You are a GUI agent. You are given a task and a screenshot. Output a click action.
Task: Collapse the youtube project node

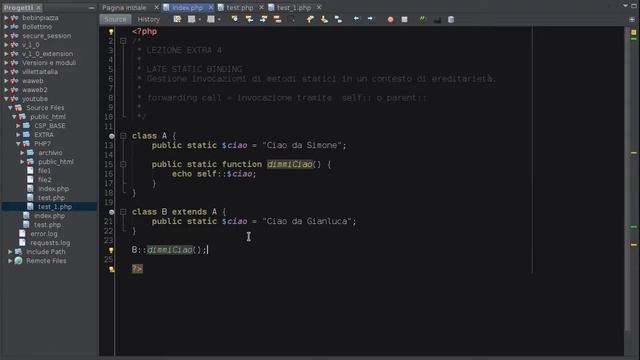point(6,99)
